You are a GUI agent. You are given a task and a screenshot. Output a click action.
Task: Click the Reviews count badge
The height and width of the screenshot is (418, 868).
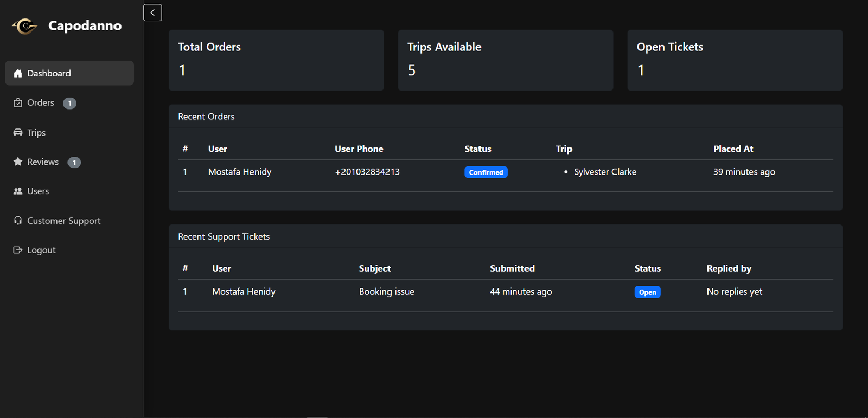[x=74, y=162]
